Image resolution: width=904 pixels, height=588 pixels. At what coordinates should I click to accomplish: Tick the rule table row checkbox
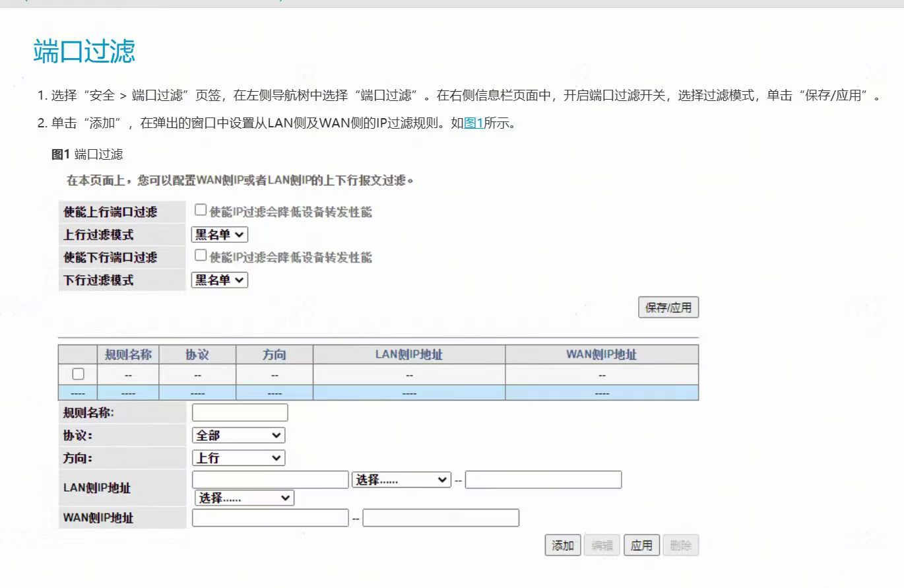pos(78,374)
